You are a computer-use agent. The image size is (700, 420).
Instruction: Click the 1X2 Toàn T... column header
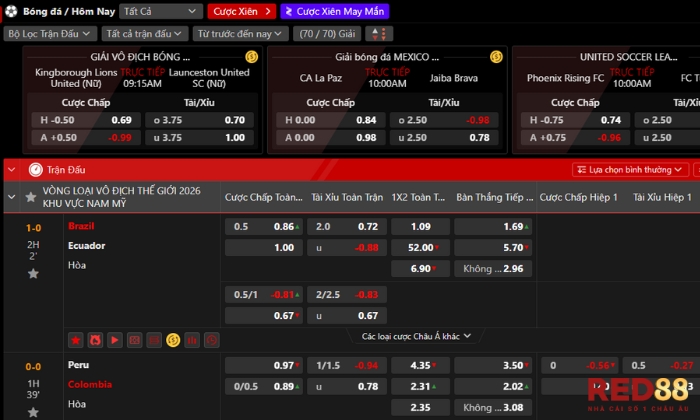coord(418,197)
